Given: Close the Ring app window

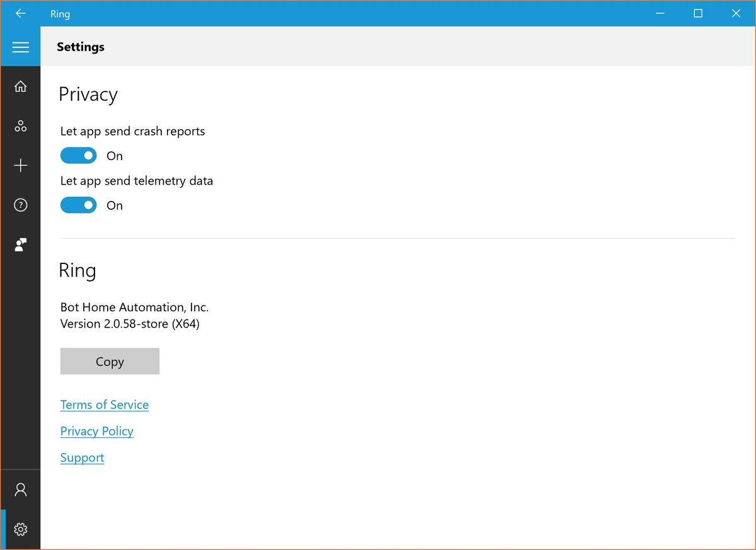Looking at the screenshot, I should [x=736, y=13].
